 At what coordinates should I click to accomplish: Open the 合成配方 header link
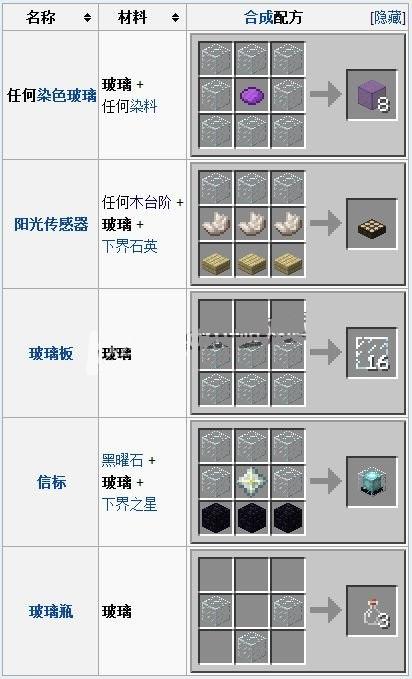click(x=273, y=17)
